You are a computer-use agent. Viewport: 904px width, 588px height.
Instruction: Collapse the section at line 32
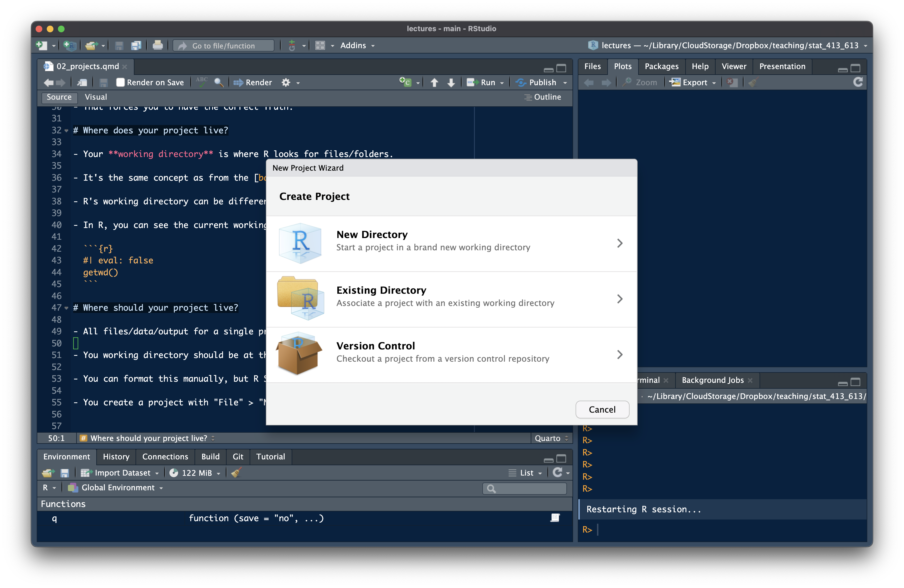[67, 131]
